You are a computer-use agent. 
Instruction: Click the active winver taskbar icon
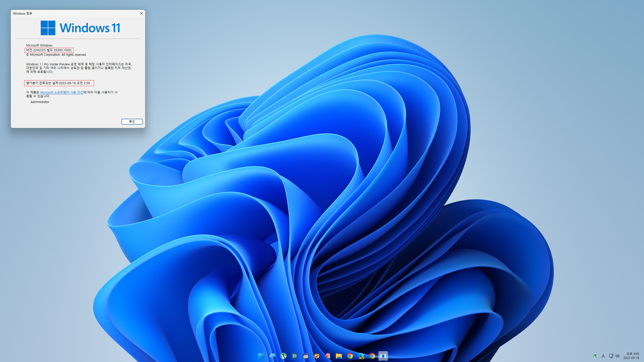click(383, 356)
